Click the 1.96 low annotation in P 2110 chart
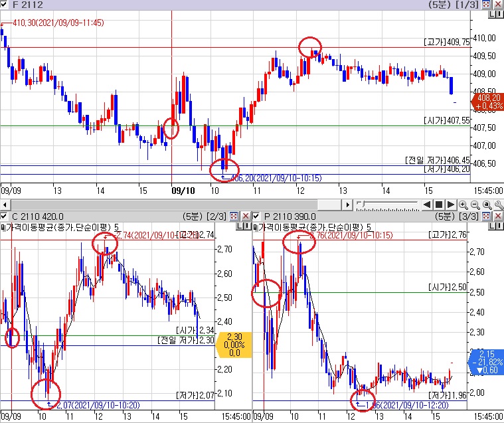 pos(406,405)
